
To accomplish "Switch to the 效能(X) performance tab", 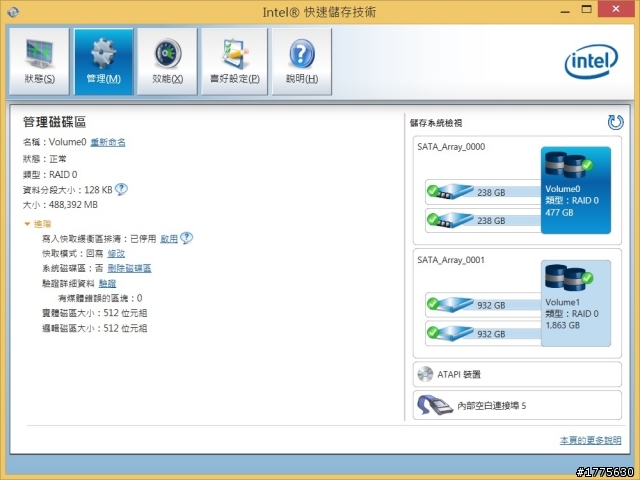I will tap(167, 62).
